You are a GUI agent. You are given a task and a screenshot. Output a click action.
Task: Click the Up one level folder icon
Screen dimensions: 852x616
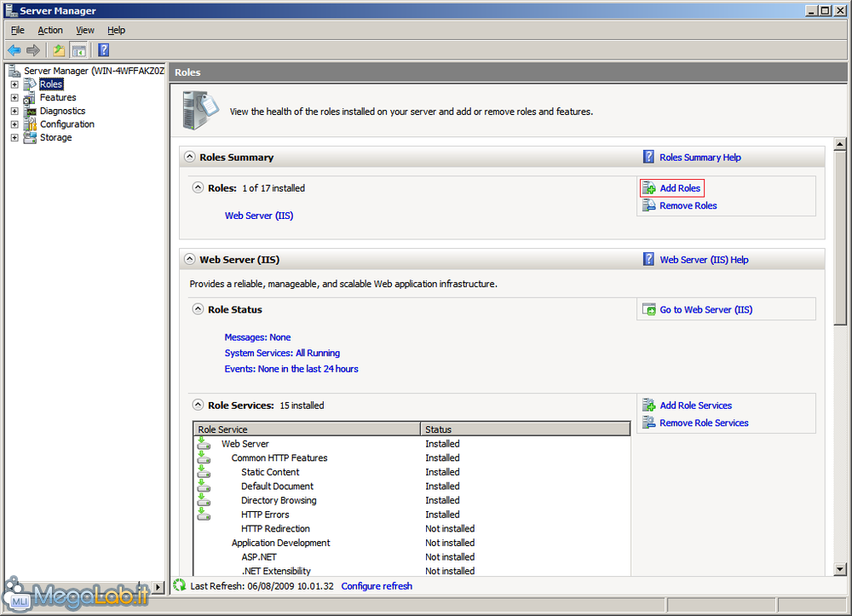tap(59, 50)
